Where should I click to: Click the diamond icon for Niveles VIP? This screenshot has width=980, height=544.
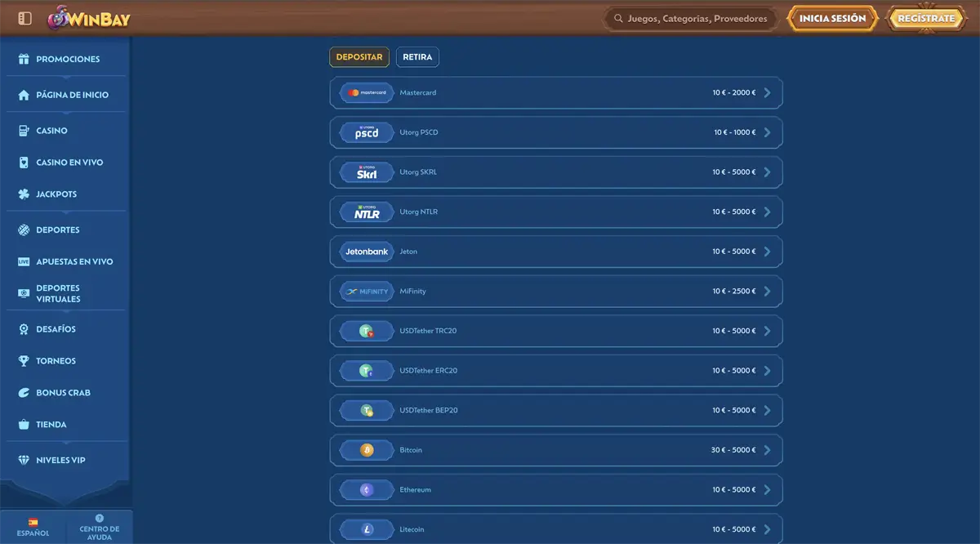24,461
